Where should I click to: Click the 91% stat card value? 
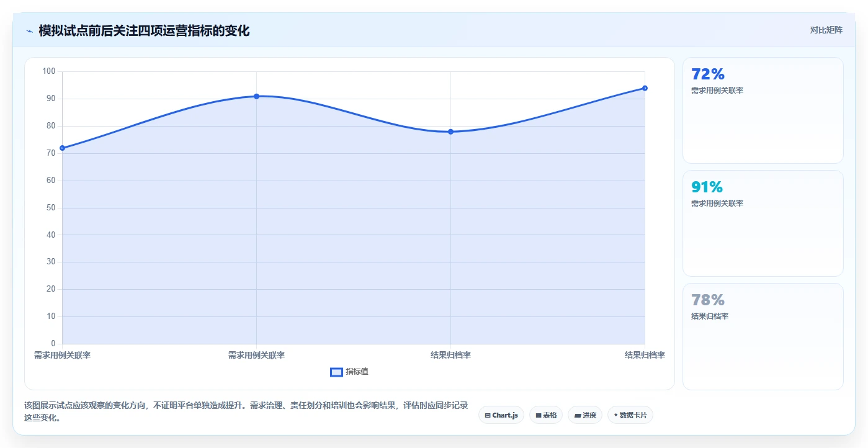[707, 187]
